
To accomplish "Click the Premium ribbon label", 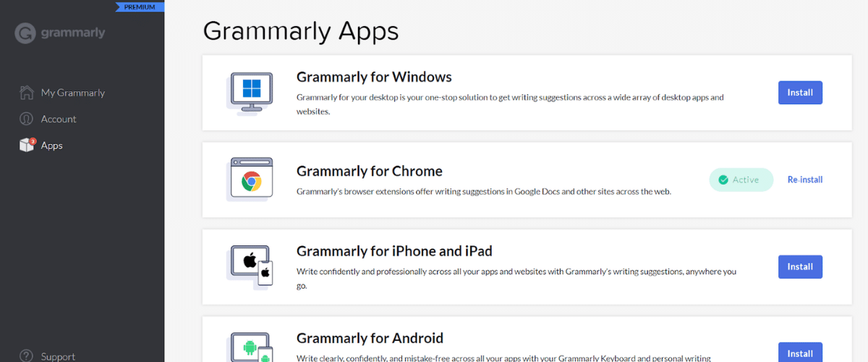I will point(140,7).
